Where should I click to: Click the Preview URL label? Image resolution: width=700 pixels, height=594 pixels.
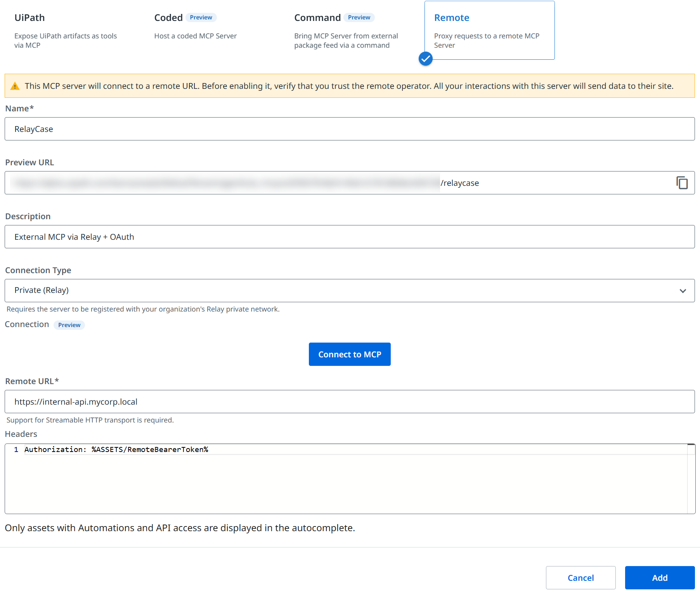pos(29,163)
